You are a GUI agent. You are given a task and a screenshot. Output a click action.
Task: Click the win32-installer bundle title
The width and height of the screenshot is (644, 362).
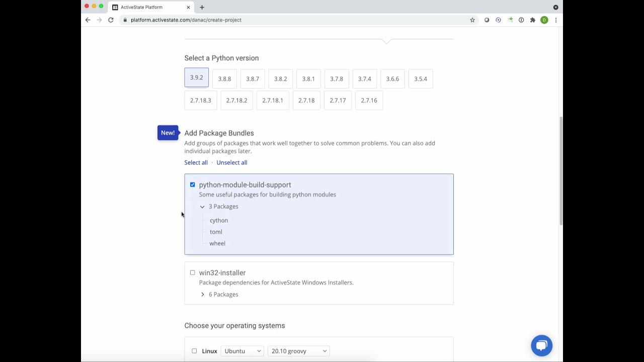coord(222,273)
